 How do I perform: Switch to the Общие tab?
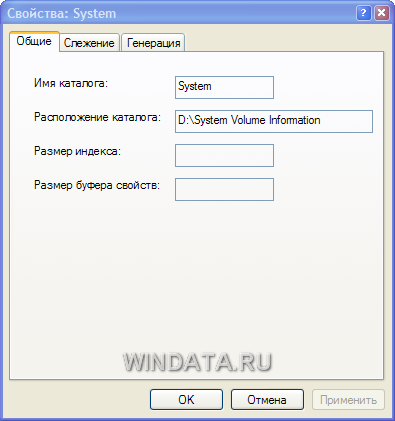[34, 42]
